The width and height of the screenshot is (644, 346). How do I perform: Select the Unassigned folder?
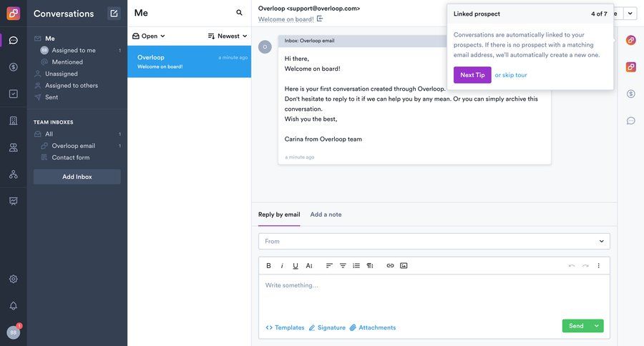pos(62,74)
